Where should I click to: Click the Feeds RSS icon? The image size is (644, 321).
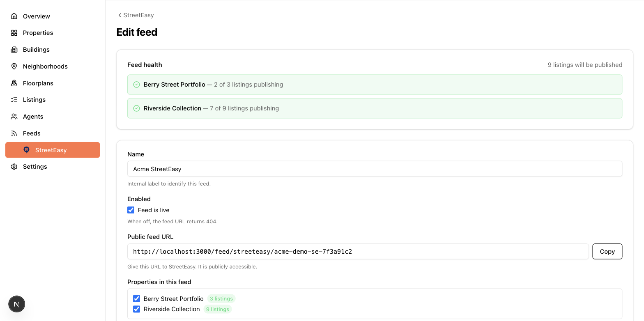coord(14,133)
